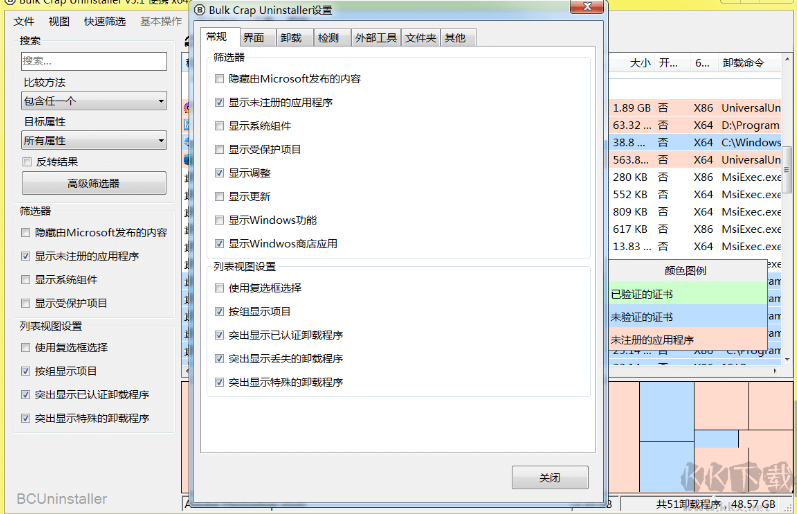Click the 未注册的应用程序 pink legend entry
The image size is (797, 514).
688,339
